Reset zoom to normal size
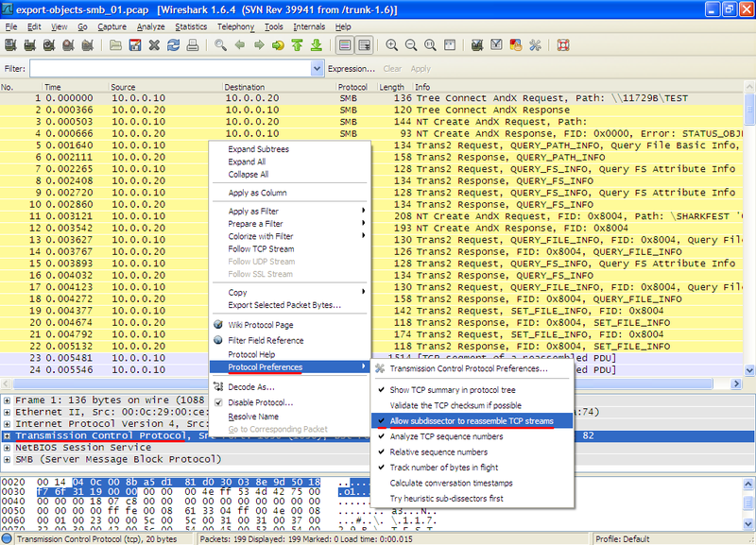 click(x=431, y=45)
